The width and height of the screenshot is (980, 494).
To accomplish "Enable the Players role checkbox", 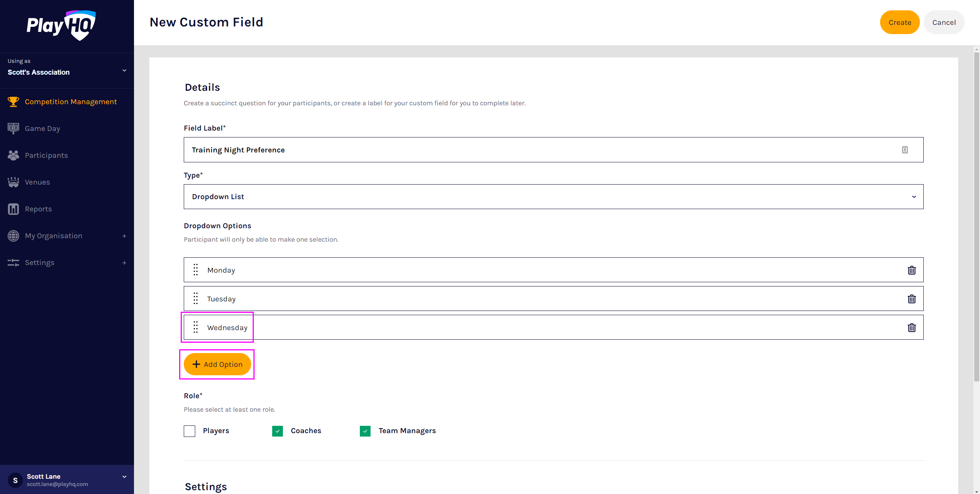I will 189,431.
